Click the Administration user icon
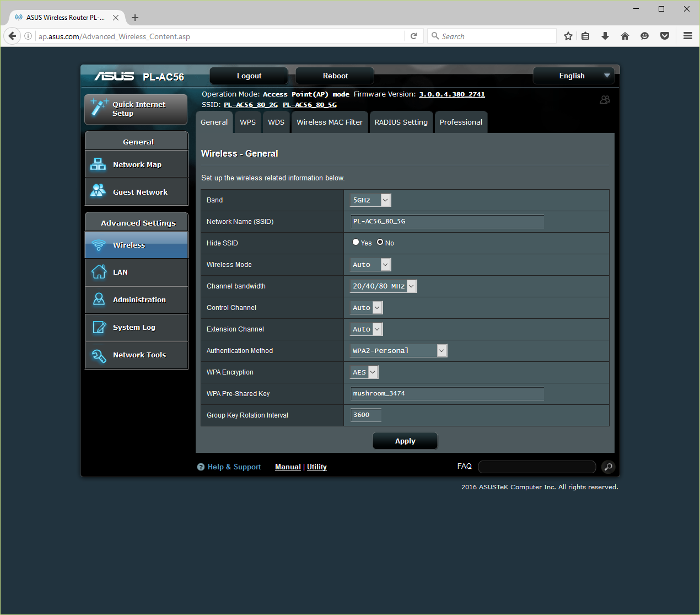The width and height of the screenshot is (700, 615). (99, 299)
